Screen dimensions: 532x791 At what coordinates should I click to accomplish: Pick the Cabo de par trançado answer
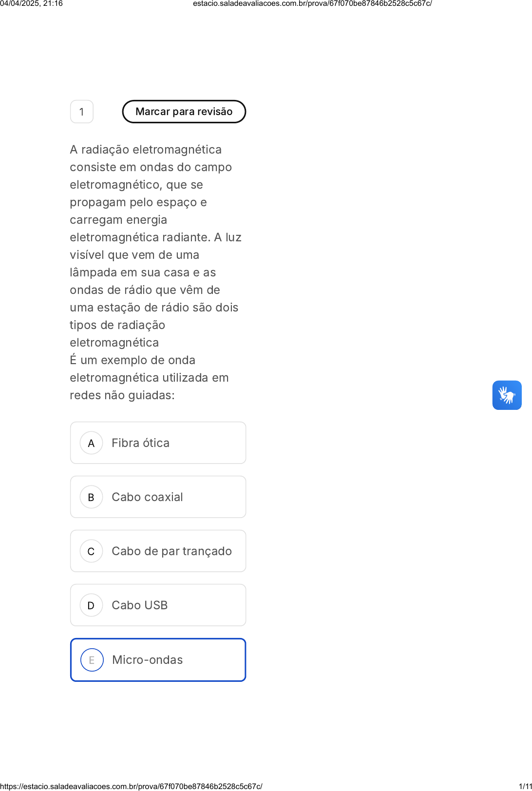click(171, 551)
